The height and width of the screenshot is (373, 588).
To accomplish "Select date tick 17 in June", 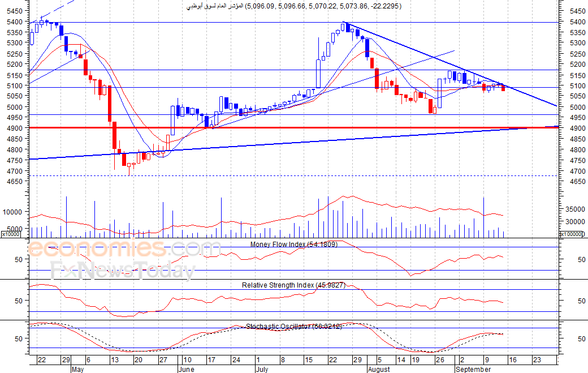I will tap(211, 360).
